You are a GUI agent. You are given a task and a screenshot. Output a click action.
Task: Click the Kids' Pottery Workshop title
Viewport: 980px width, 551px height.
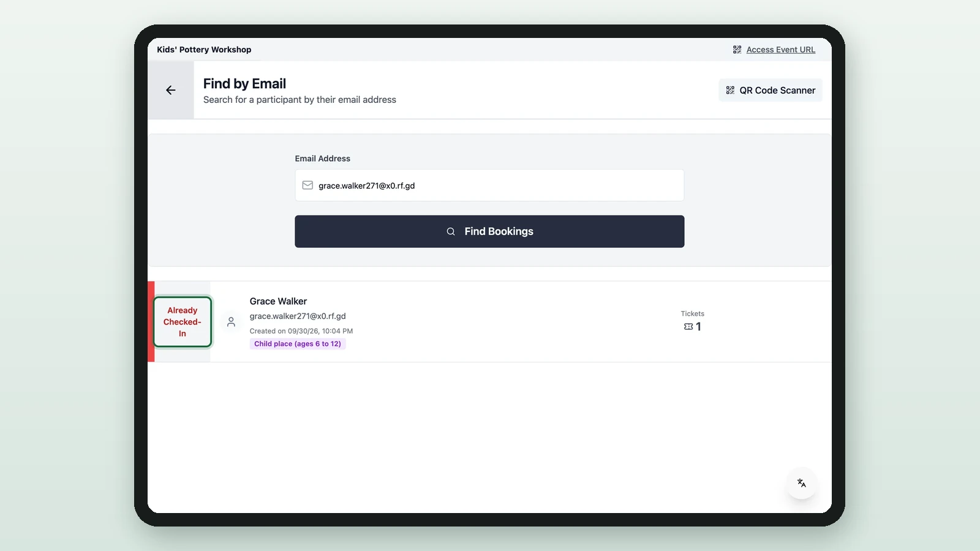pyautogui.click(x=204, y=50)
